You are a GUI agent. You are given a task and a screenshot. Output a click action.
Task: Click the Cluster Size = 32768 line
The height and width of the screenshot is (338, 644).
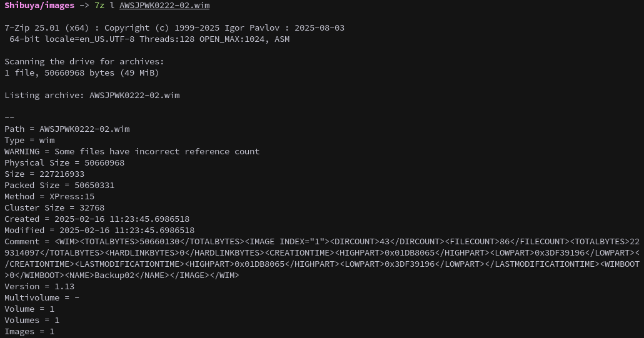coord(54,207)
